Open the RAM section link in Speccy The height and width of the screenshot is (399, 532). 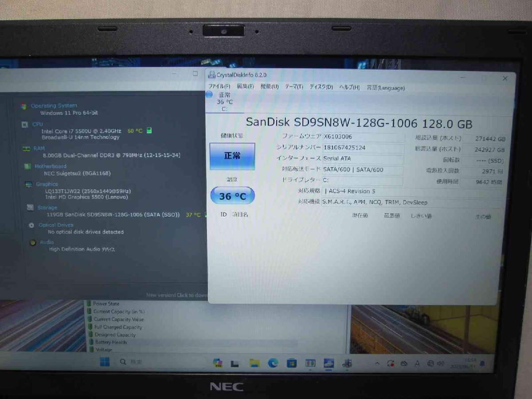(x=39, y=148)
